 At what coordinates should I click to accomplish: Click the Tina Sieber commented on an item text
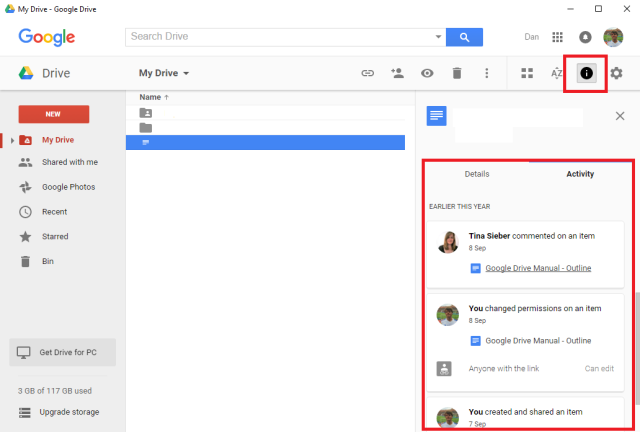(x=531, y=236)
